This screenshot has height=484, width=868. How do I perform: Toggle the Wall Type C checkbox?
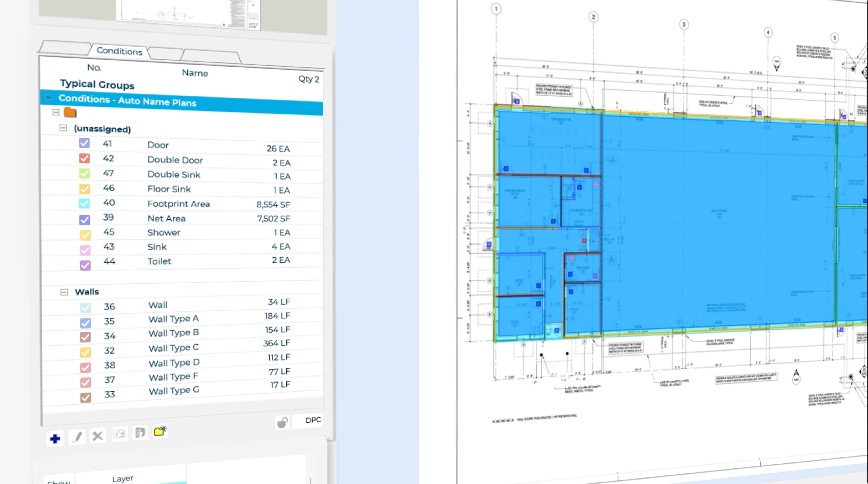[x=85, y=352]
